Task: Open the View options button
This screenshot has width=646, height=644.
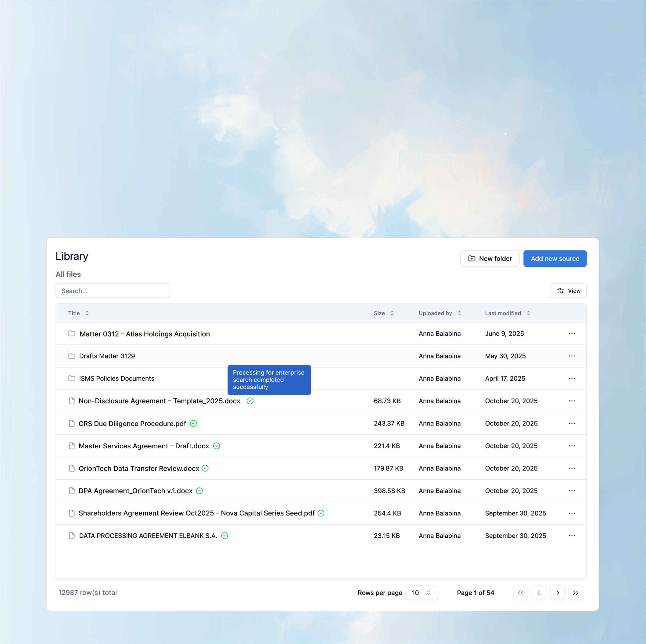Action: click(569, 291)
